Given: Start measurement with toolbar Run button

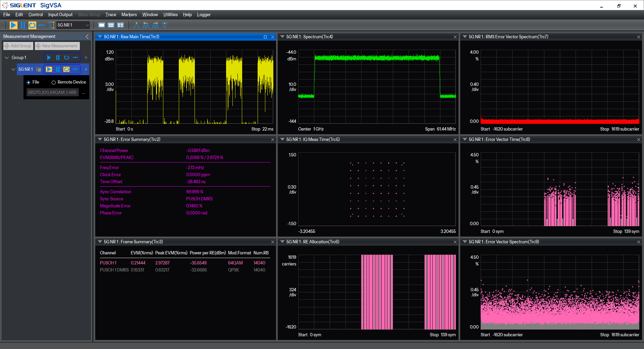Looking at the screenshot, I should pyautogui.click(x=13, y=25).
